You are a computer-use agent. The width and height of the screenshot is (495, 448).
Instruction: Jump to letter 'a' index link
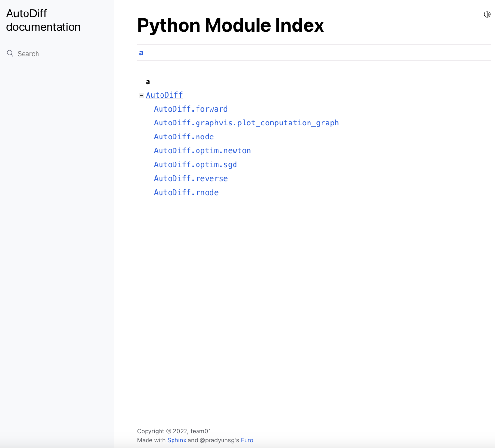(x=141, y=53)
